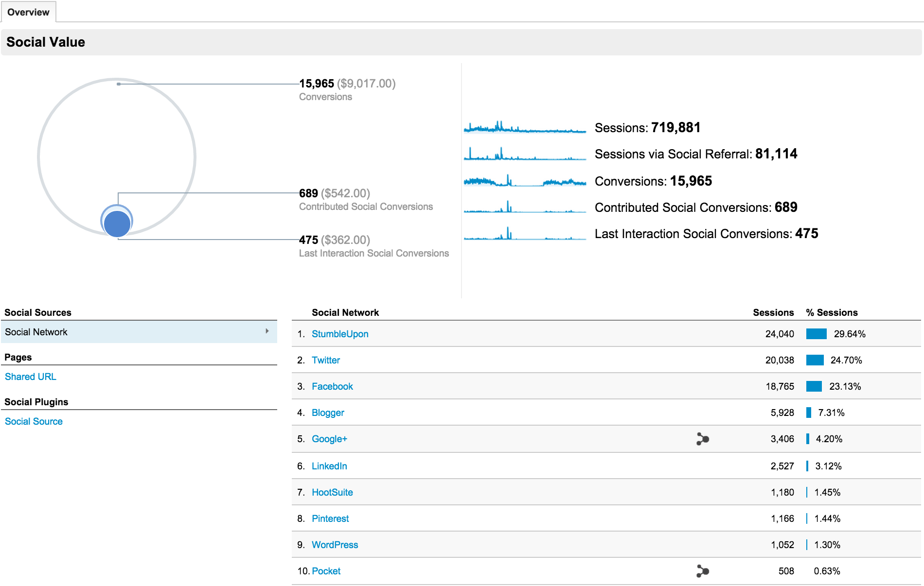Open the LinkedIn network link
This screenshot has height=586, width=924.
[329, 466]
